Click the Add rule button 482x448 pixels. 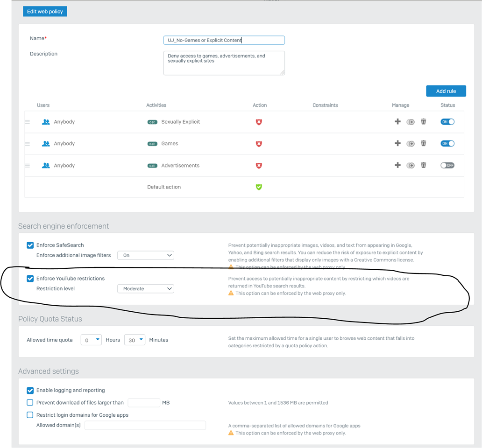coord(446,91)
